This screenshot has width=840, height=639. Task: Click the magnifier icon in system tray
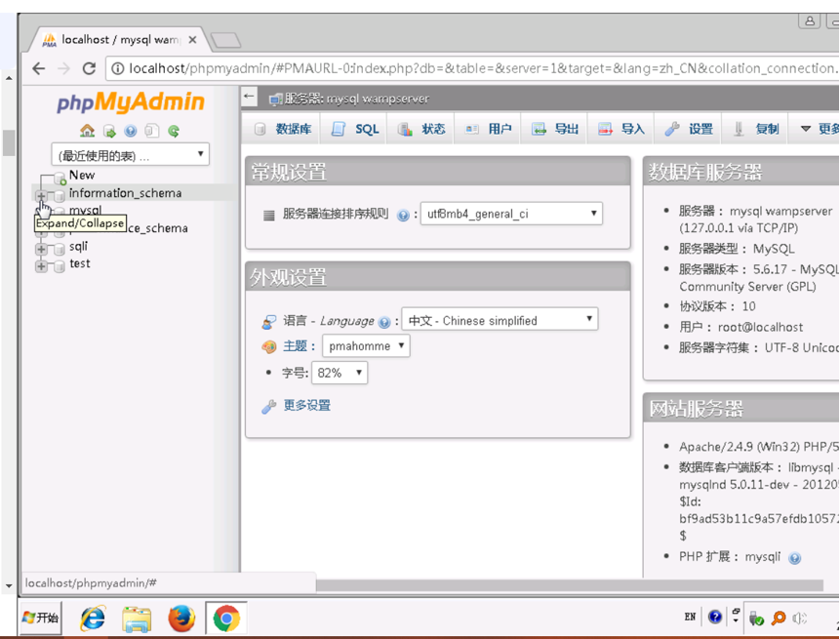pos(779,619)
